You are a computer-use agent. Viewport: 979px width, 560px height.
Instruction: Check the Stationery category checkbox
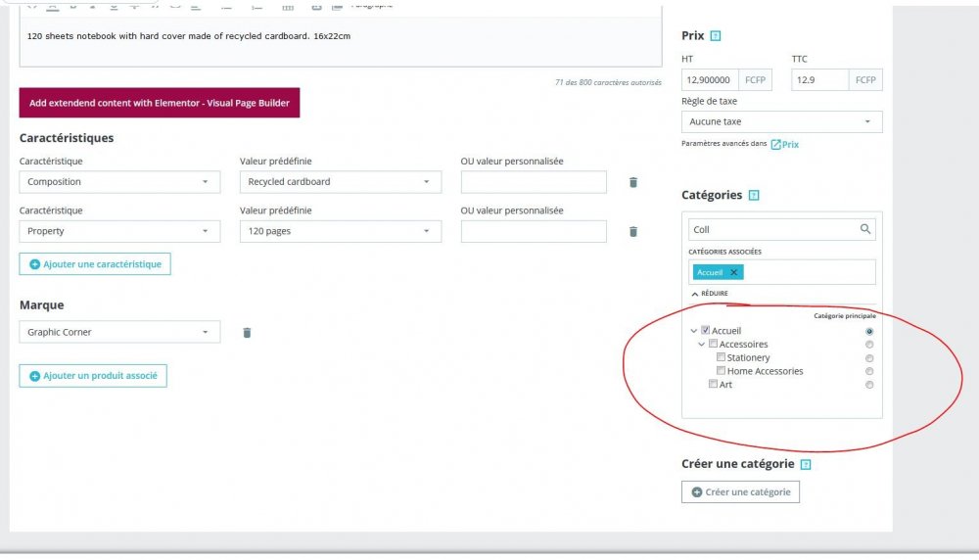[722, 357]
